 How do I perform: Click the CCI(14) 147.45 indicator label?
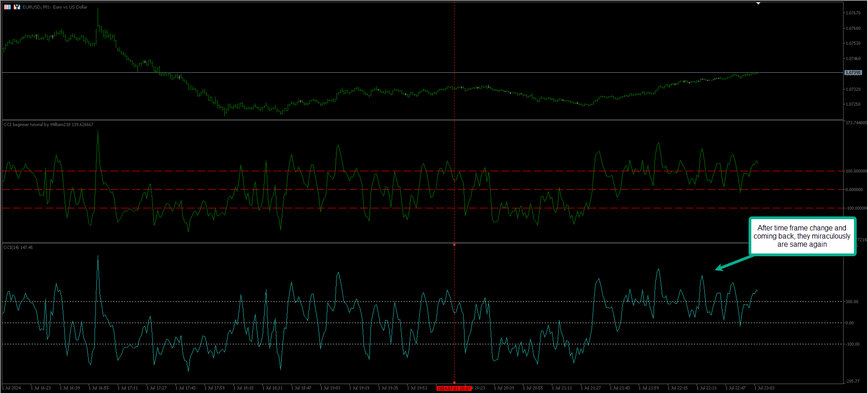click(x=18, y=247)
